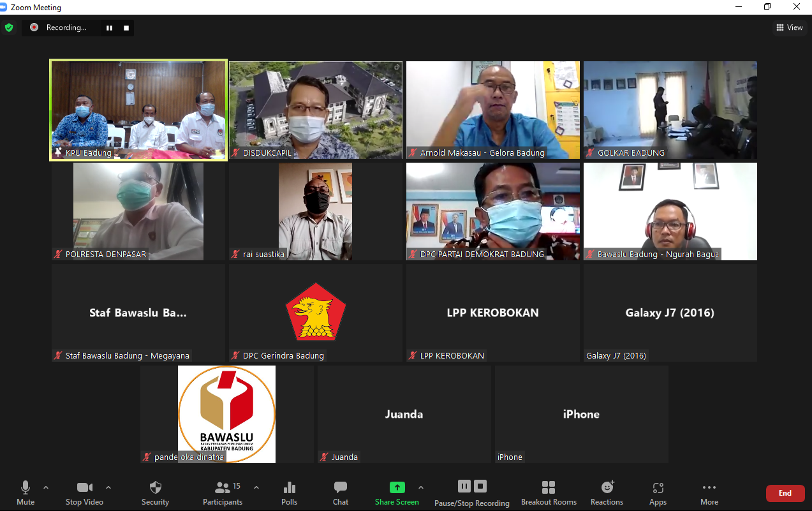Image resolution: width=812 pixels, height=511 pixels.
Task: Expand video options arrow beside Stop Video
Action: coord(108,487)
